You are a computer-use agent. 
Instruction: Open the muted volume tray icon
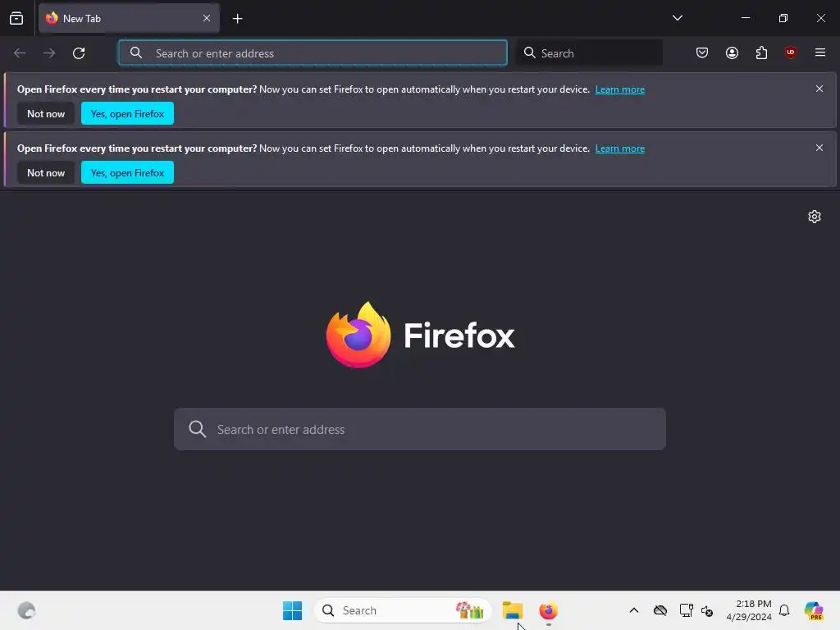tap(707, 610)
